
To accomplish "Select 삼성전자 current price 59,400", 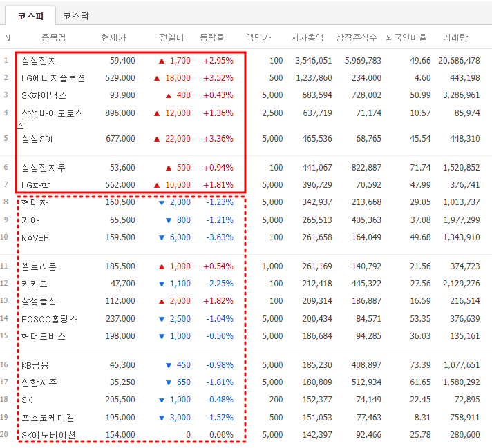I will pyautogui.click(x=122, y=60).
